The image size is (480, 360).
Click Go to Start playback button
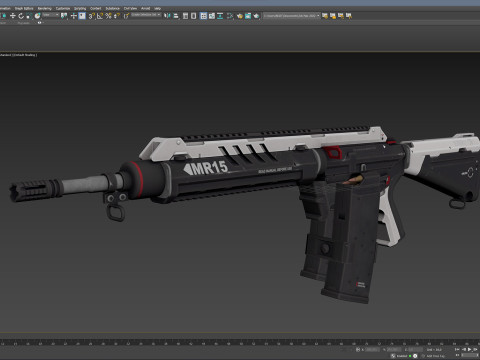(x=457, y=349)
